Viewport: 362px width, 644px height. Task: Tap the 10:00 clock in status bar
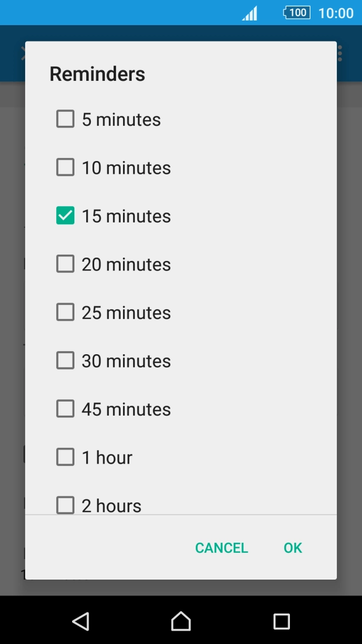point(336,13)
